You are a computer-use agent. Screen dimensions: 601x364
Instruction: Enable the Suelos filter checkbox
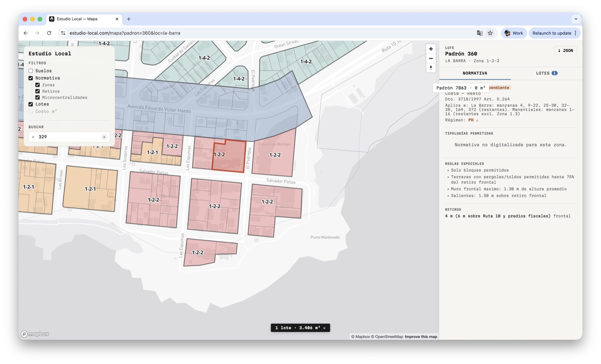[31, 71]
